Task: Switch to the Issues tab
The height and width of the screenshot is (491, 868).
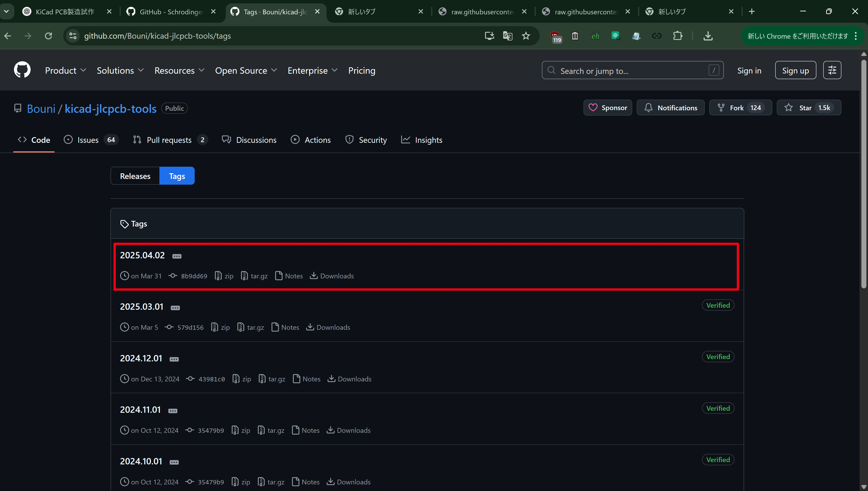Action: [91, 140]
